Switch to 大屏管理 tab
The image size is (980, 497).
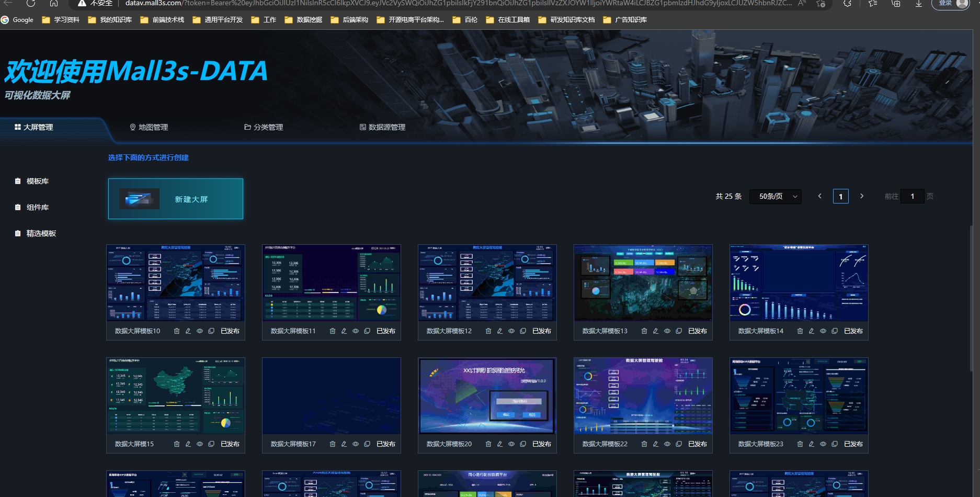tap(33, 127)
